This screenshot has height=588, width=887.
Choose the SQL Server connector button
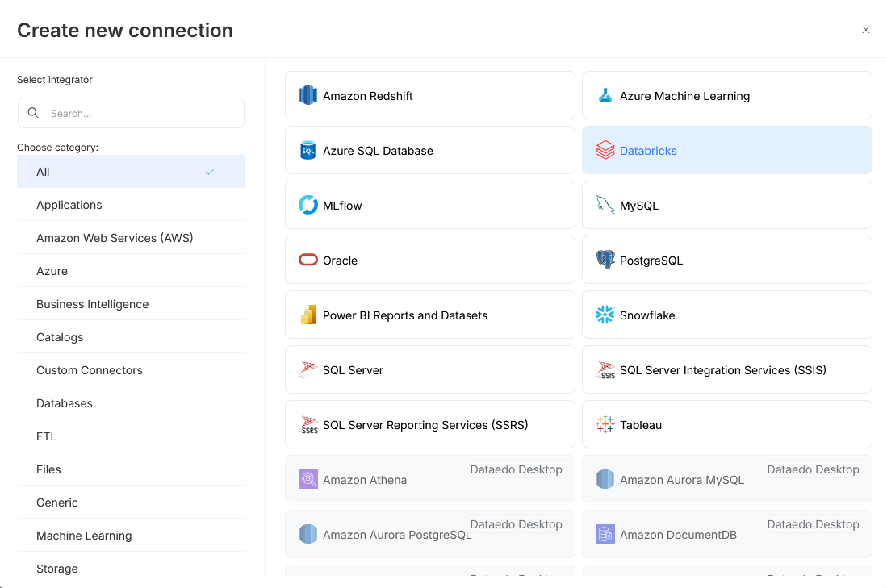click(429, 370)
